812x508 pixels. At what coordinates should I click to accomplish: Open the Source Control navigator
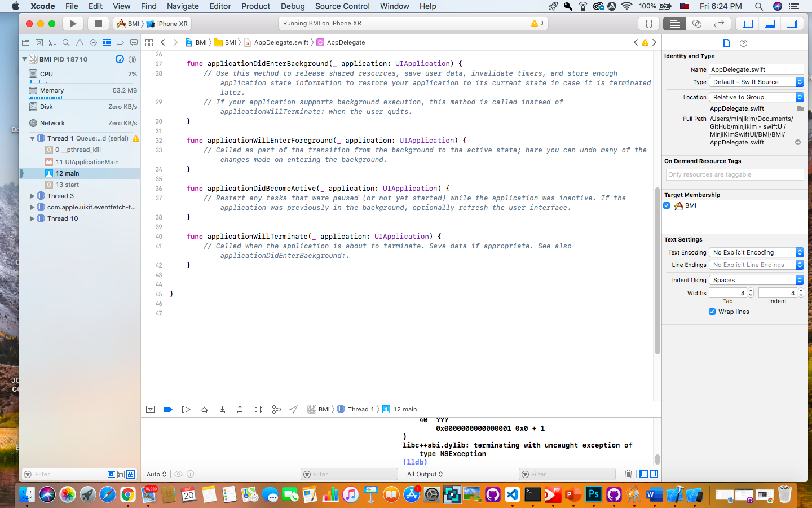[39, 42]
